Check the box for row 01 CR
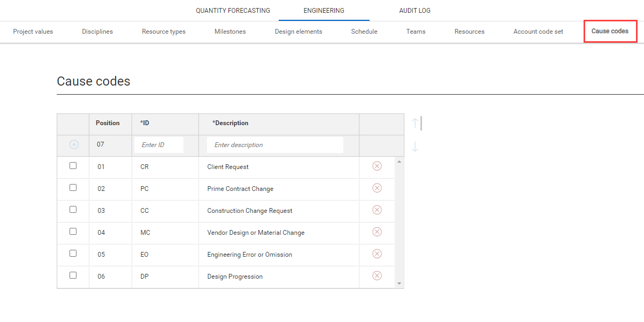This screenshot has width=644, height=322. tap(73, 166)
